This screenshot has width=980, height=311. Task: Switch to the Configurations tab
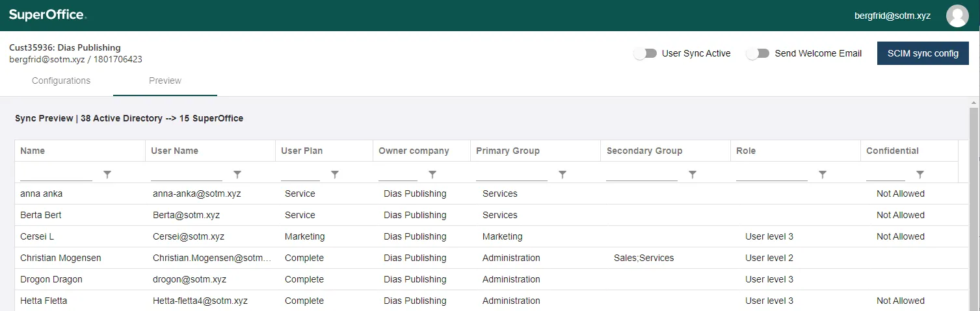pos(61,81)
